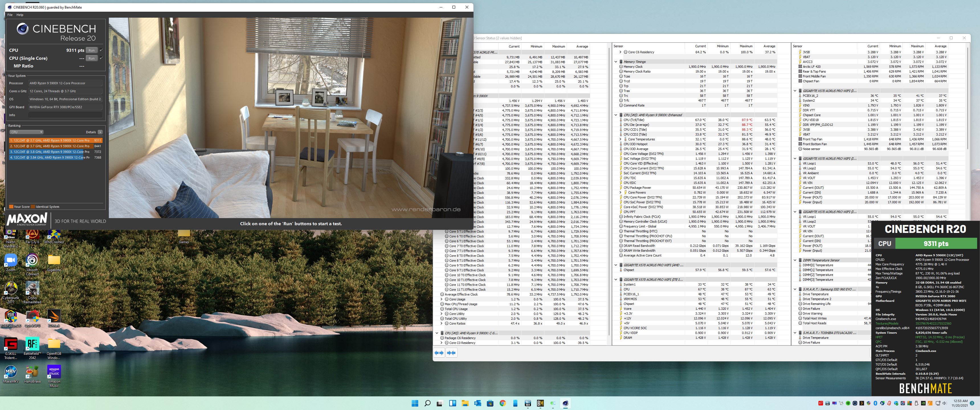The image size is (980, 410).
Task: Toggle the checkbox beside the CPU test
Action: coord(101,50)
